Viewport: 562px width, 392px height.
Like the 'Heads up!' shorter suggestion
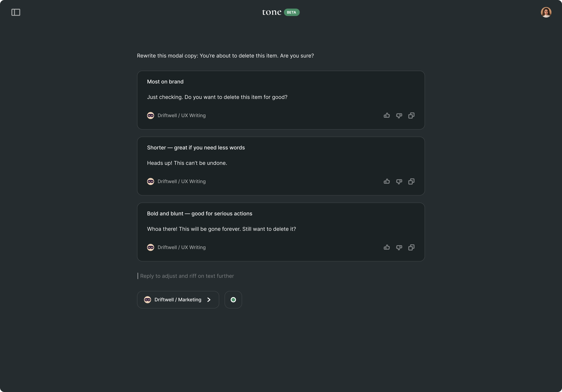pyautogui.click(x=387, y=181)
